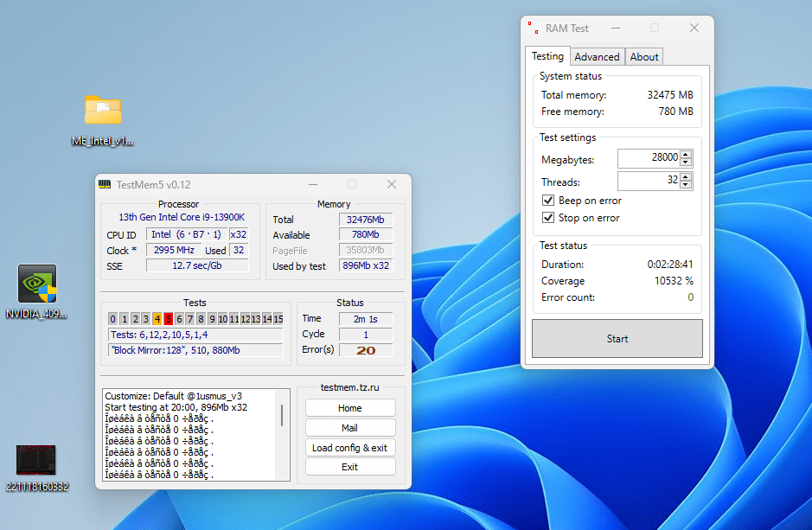Click test box number 7 in Tests
The height and width of the screenshot is (530, 812).
190,319
